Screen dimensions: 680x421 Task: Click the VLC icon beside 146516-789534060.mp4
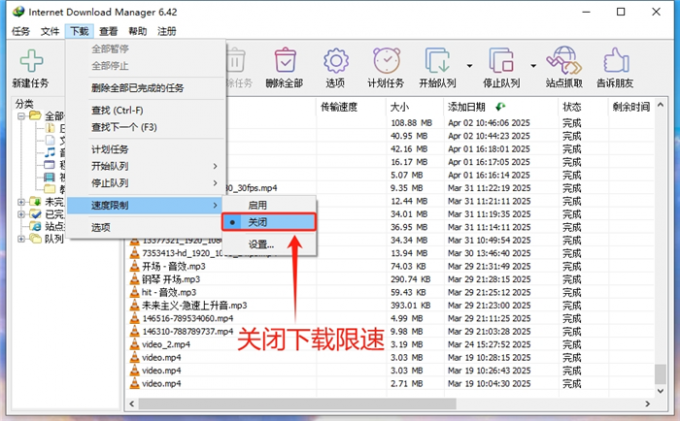[x=135, y=318]
